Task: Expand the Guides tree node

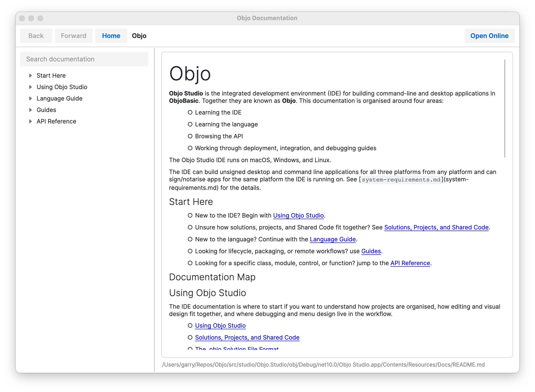Action: coord(30,110)
